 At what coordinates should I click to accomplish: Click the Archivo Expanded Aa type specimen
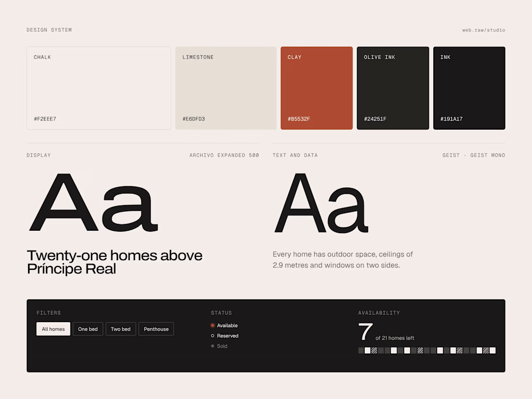pyautogui.click(x=94, y=203)
